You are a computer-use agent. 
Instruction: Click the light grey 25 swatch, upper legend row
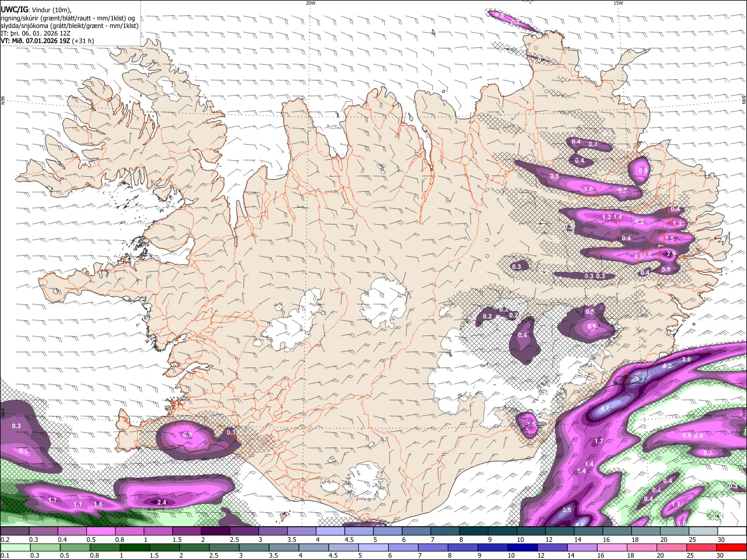(x=704, y=531)
